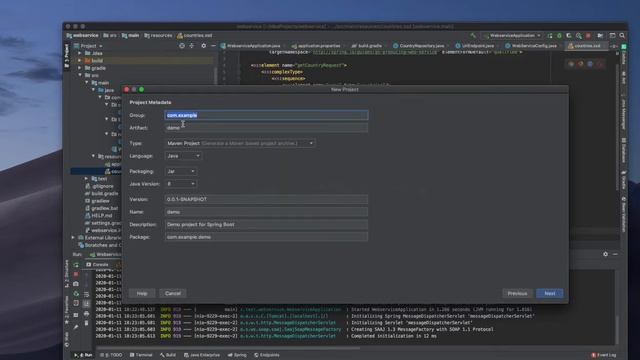The height and width of the screenshot is (360, 640).
Task: Click the Description field with Demo project text
Action: click(x=266, y=224)
